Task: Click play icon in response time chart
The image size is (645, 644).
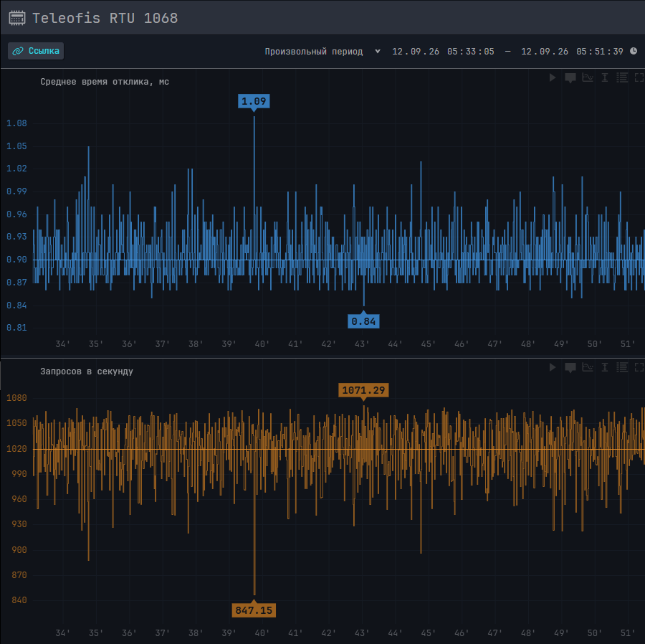Action: coord(553,77)
